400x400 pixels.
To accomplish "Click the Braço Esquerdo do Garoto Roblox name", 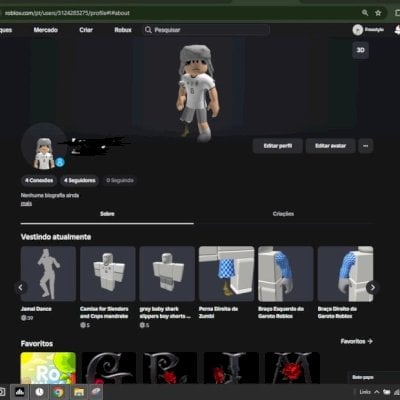I will coord(281,312).
